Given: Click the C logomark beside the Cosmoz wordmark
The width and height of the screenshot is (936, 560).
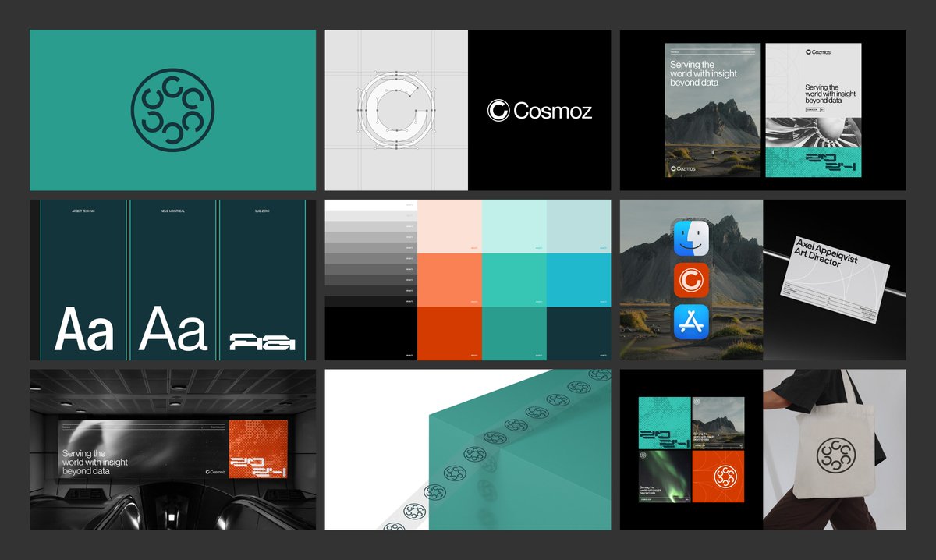Looking at the screenshot, I should pyautogui.click(x=498, y=111).
